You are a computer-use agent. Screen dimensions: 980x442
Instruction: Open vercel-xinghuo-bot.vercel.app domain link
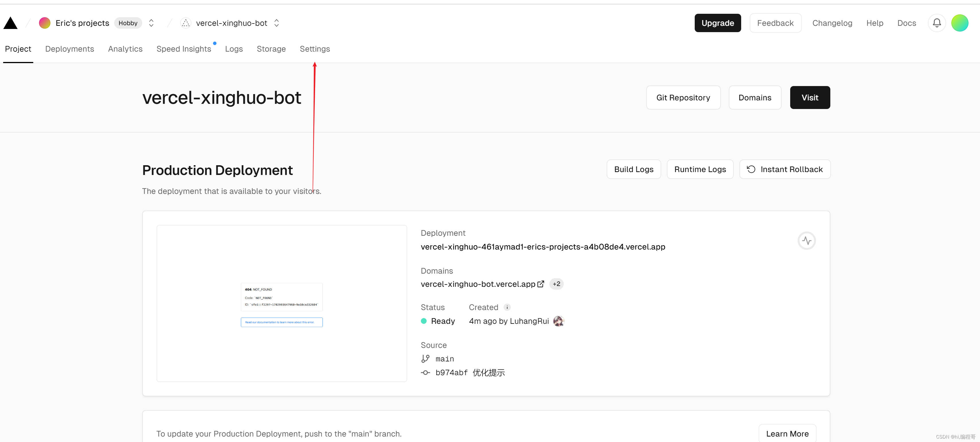(x=478, y=284)
